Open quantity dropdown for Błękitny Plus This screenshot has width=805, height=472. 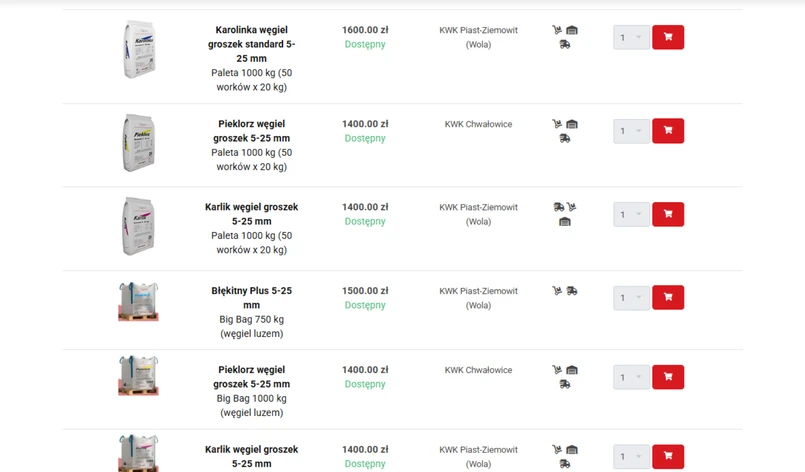coord(631,298)
